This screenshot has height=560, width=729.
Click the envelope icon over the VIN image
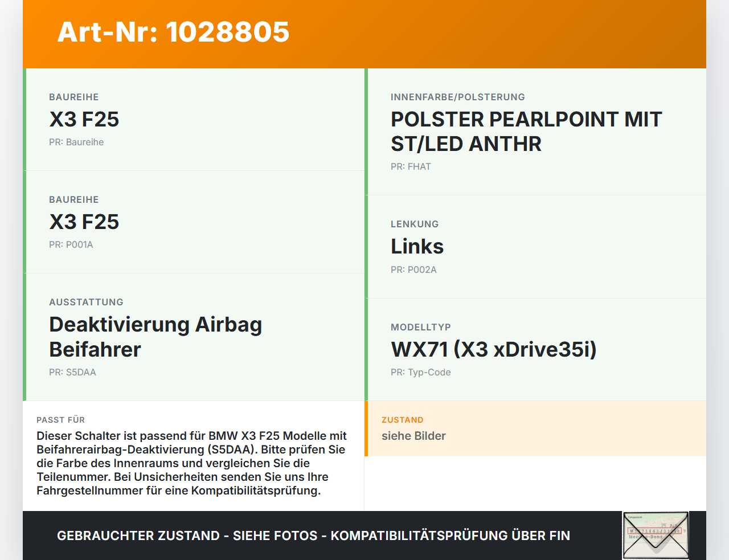pos(656,536)
